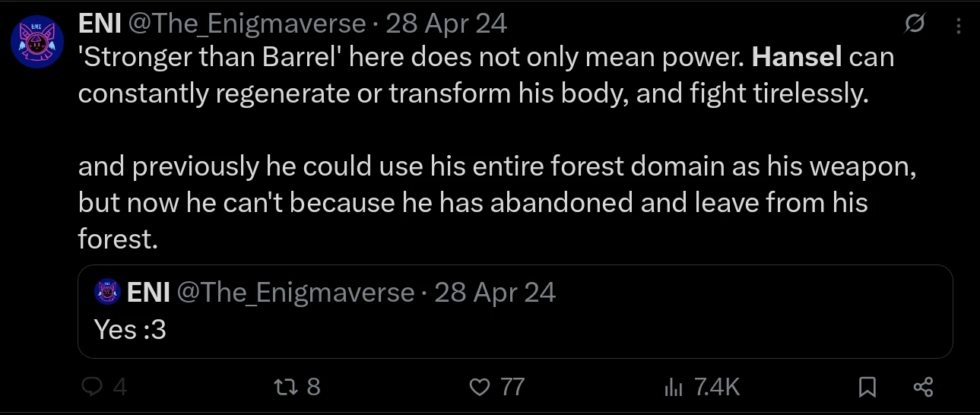980x415 pixels.
Task: Click the 7.4K views count
Action: pyautogui.click(x=717, y=388)
